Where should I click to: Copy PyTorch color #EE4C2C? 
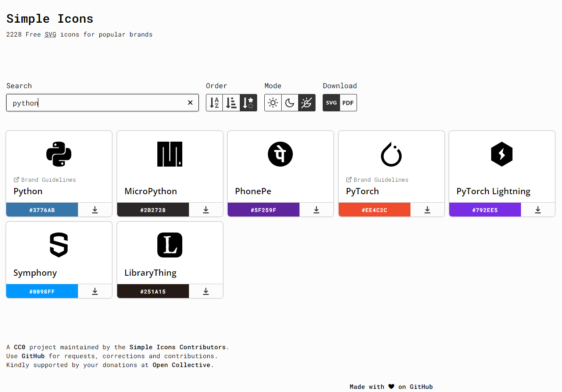374,210
